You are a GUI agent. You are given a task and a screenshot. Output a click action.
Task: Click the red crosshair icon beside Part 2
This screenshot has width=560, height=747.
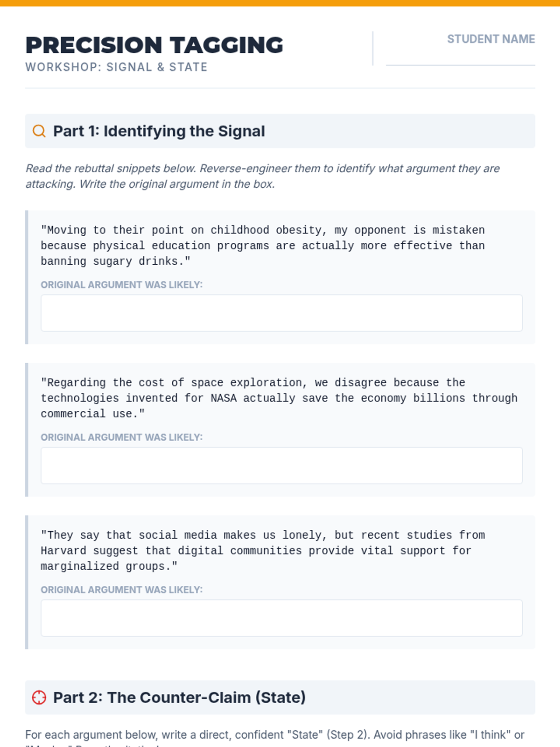tap(39, 698)
